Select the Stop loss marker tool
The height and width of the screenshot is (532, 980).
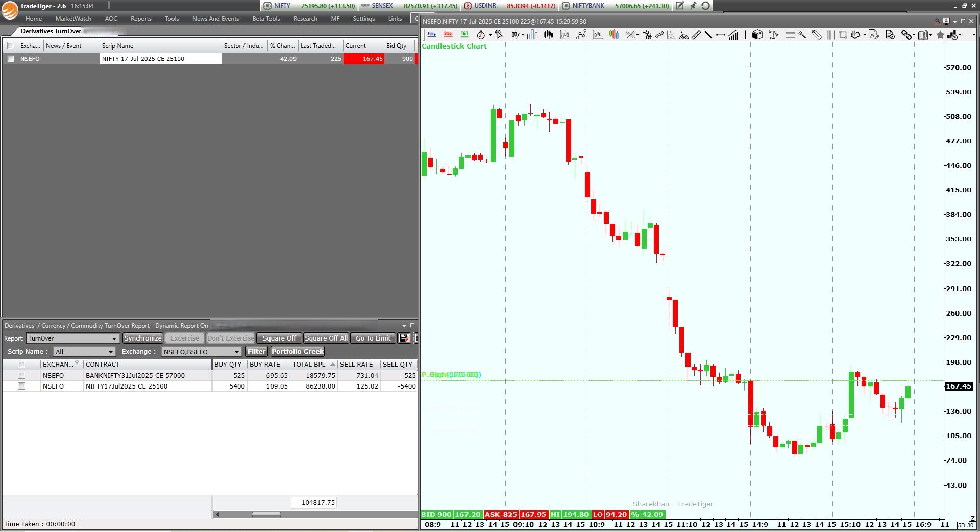pos(448,34)
